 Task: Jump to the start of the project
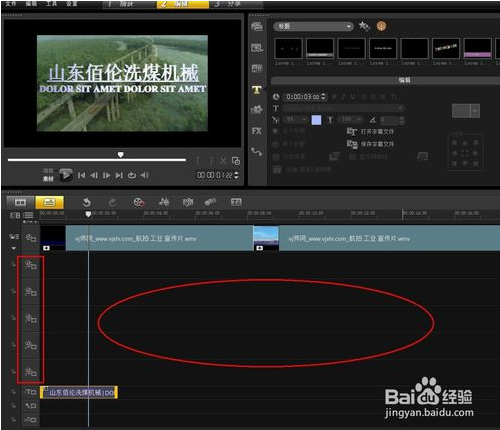(x=81, y=175)
